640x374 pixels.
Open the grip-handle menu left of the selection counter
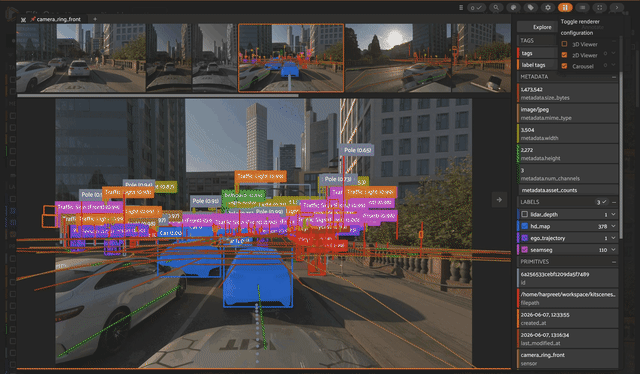[x=461, y=7]
